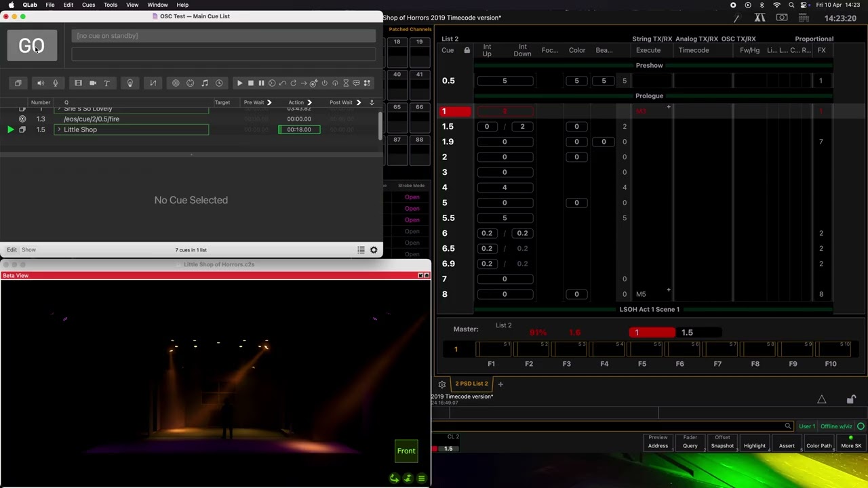
Task: Add a Timecode cue with clock icon
Action: click(219, 83)
